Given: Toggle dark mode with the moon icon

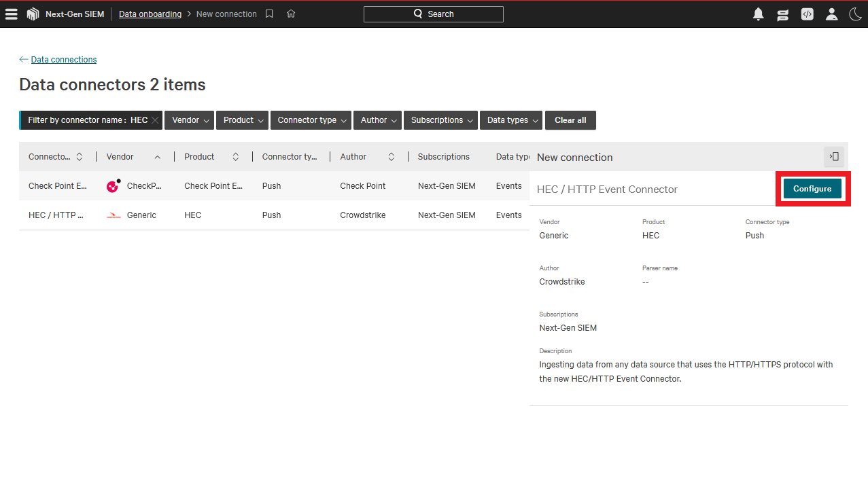Looking at the screenshot, I should click(x=855, y=14).
